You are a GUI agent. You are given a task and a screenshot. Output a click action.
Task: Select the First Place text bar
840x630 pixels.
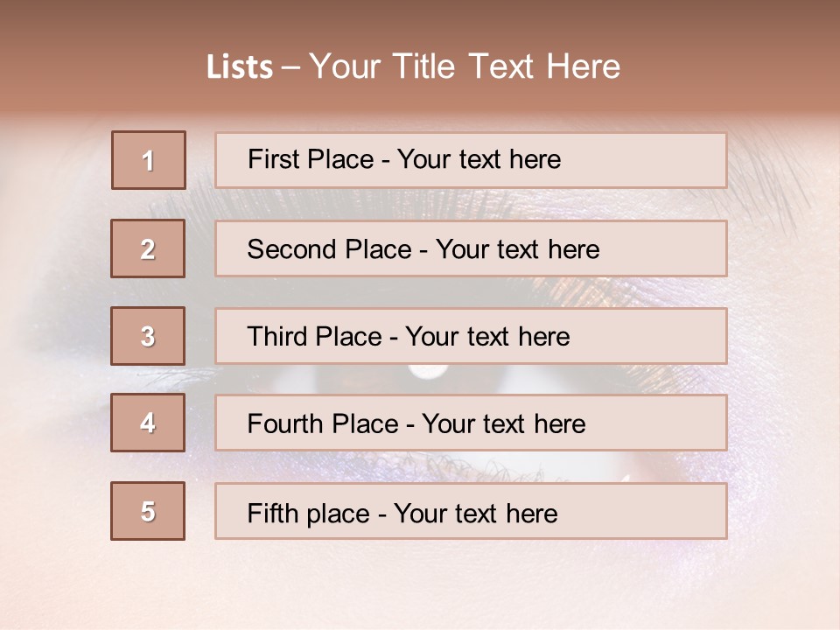pos(471,160)
